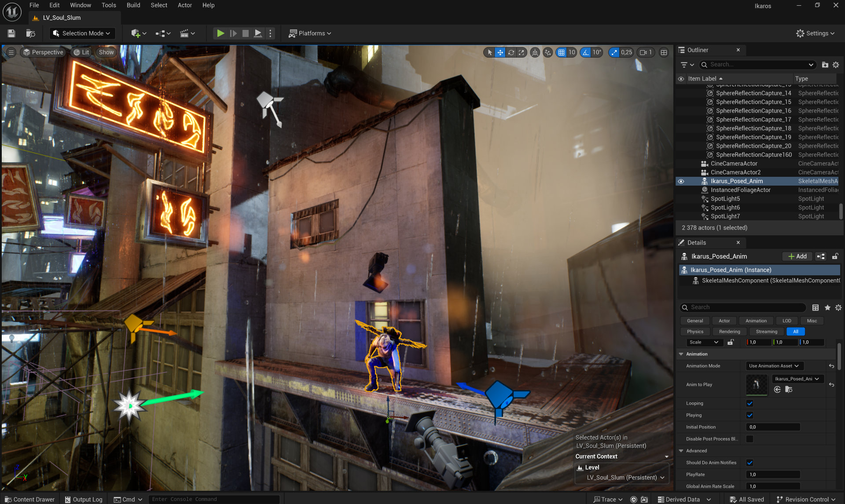Toggle visibility of Ikarus_Posed_Anim actor

[x=681, y=181]
